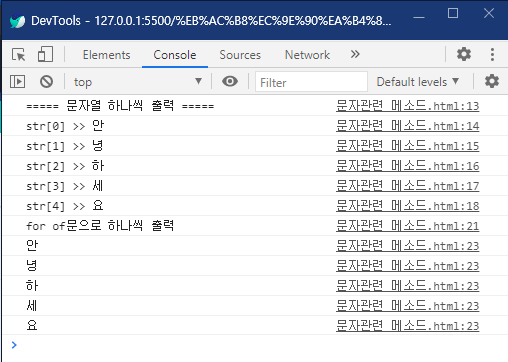
Task: Open html:23 link on the 안 row
Action: 407,246
